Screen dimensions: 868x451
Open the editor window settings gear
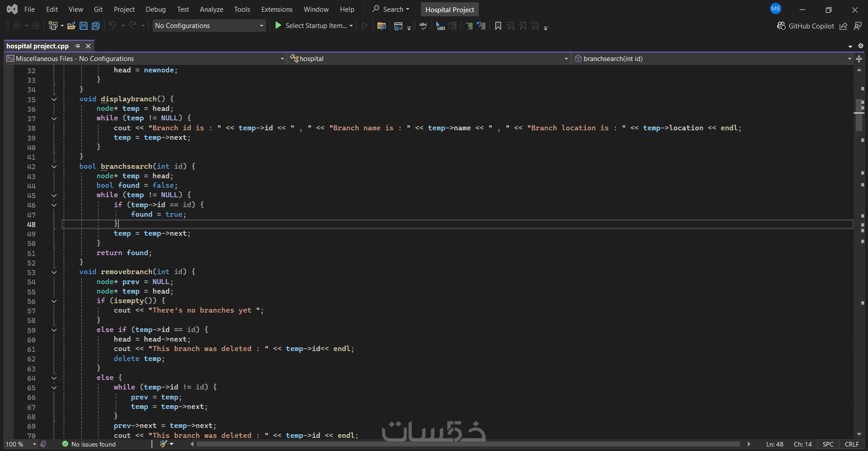point(861,46)
